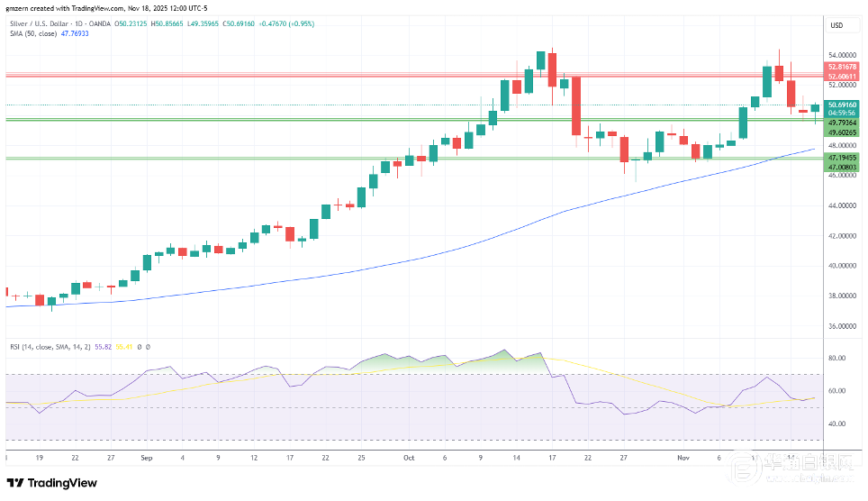This screenshot has height=501, width=868.
Task: Click the 49.79364 green price label
Action: 842,123
